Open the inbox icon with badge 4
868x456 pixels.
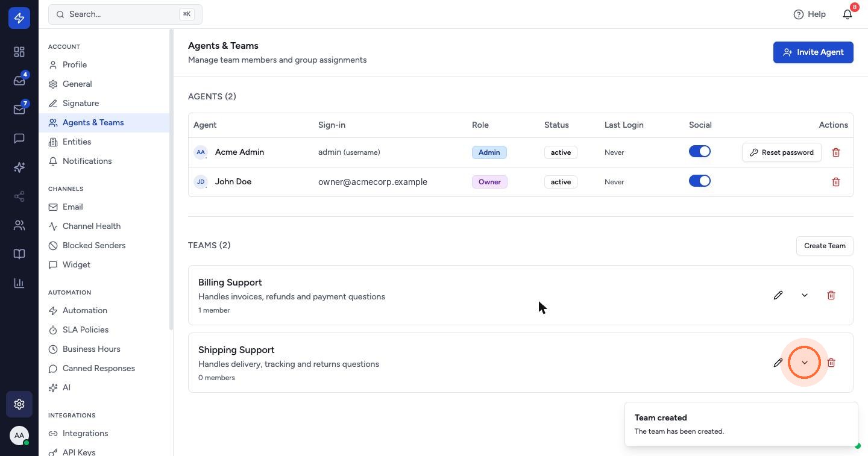click(x=19, y=81)
